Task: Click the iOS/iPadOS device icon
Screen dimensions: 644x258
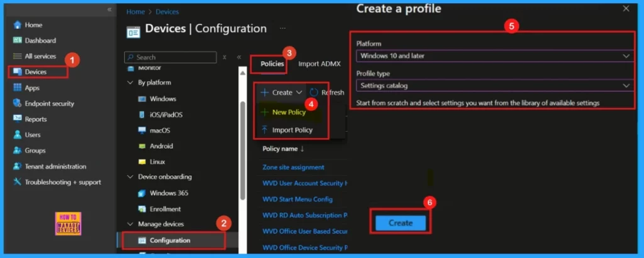Action: coord(142,115)
